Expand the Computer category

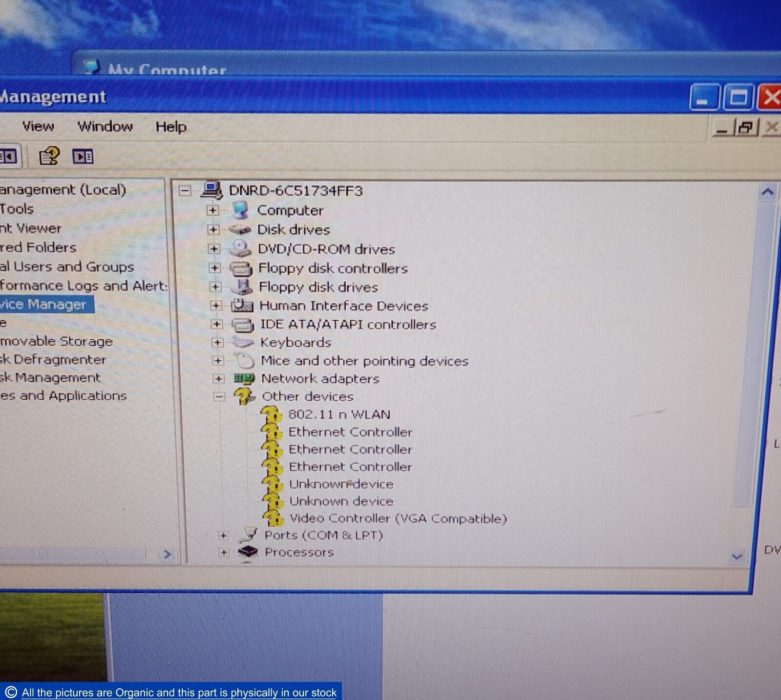click(212, 210)
